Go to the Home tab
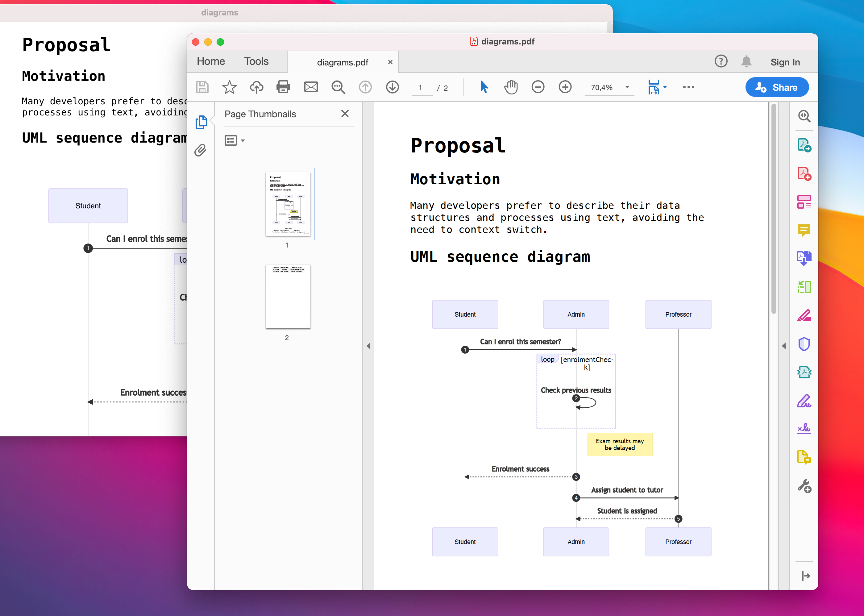The height and width of the screenshot is (616, 864). [211, 61]
